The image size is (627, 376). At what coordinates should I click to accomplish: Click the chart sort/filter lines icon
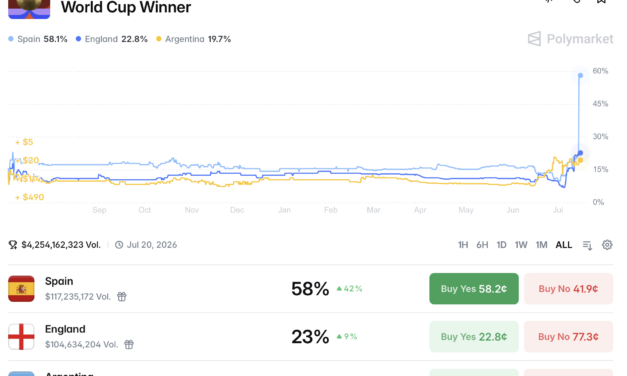click(x=587, y=245)
